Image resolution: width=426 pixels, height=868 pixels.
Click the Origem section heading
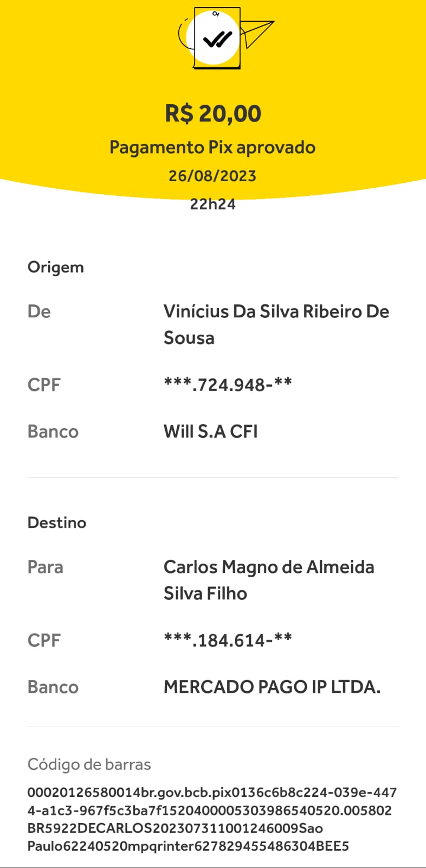pos(56,267)
